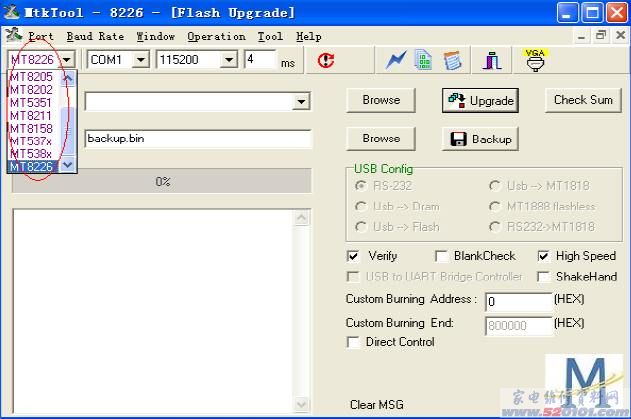Viewport: 631px width, 419px height.
Task: Click the Clear MSG button
Action: tap(377, 405)
